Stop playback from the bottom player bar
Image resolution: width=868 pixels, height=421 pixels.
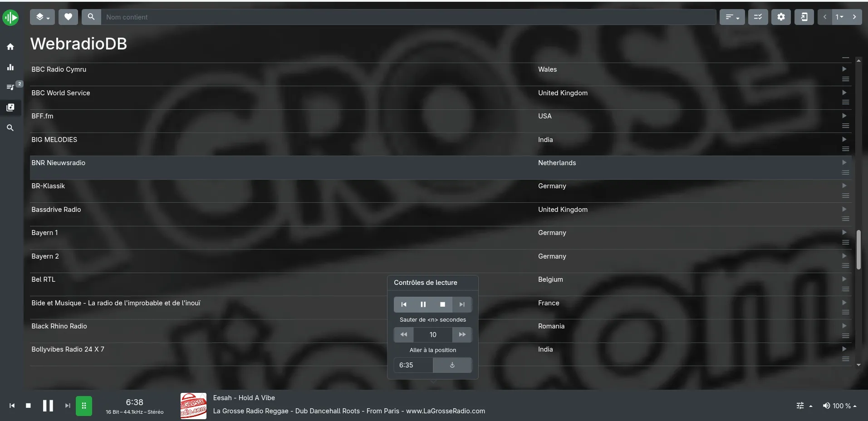point(28,406)
